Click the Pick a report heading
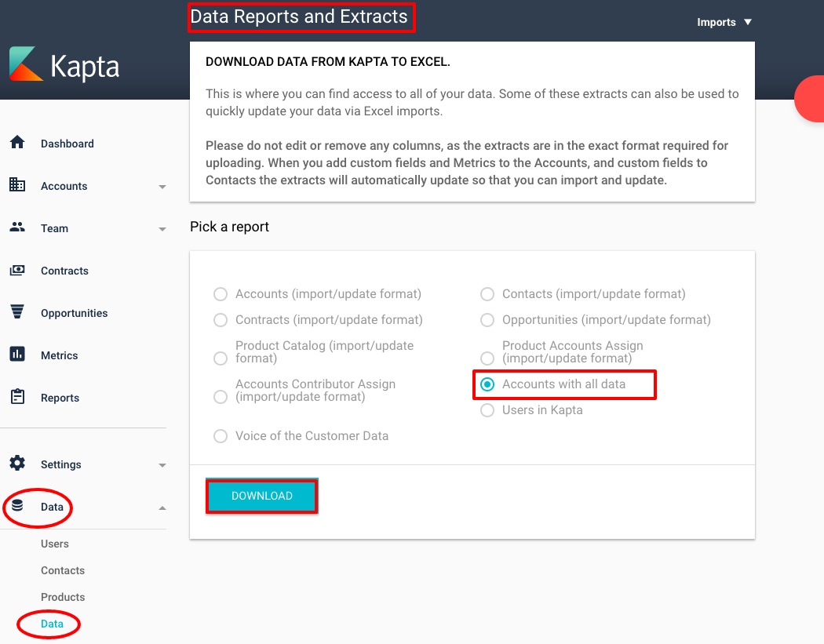The width and height of the screenshot is (824, 644). 229,227
